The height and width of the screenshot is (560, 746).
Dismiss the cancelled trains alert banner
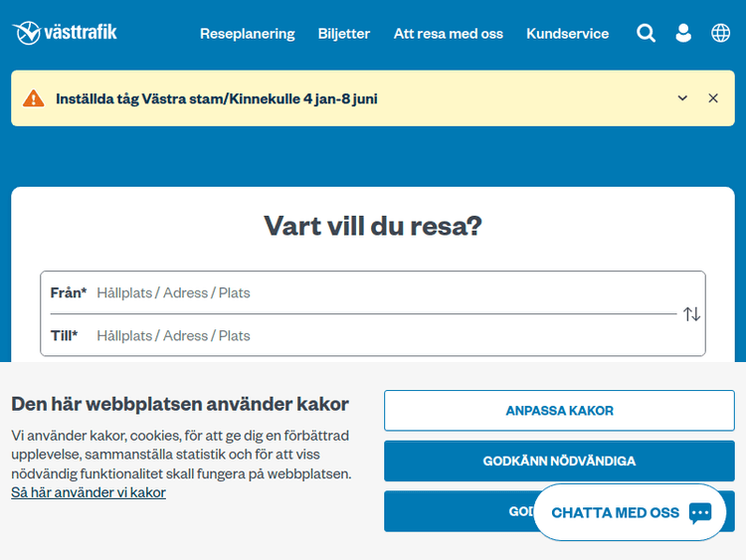(712, 98)
